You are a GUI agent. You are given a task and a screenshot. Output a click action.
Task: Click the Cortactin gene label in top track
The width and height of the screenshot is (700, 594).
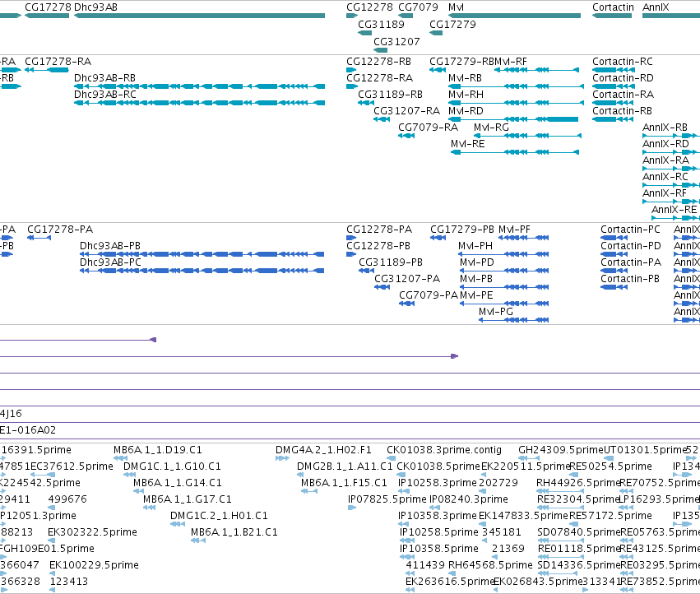613,7
